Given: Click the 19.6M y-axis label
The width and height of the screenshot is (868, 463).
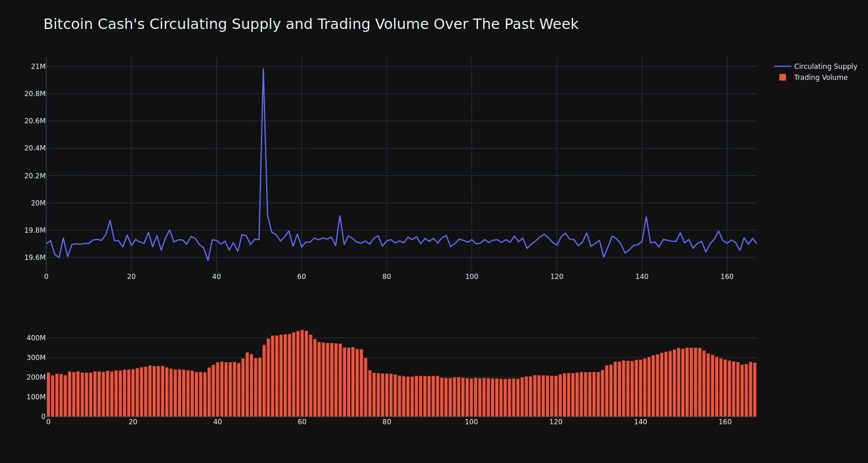Looking at the screenshot, I should 35,258.
